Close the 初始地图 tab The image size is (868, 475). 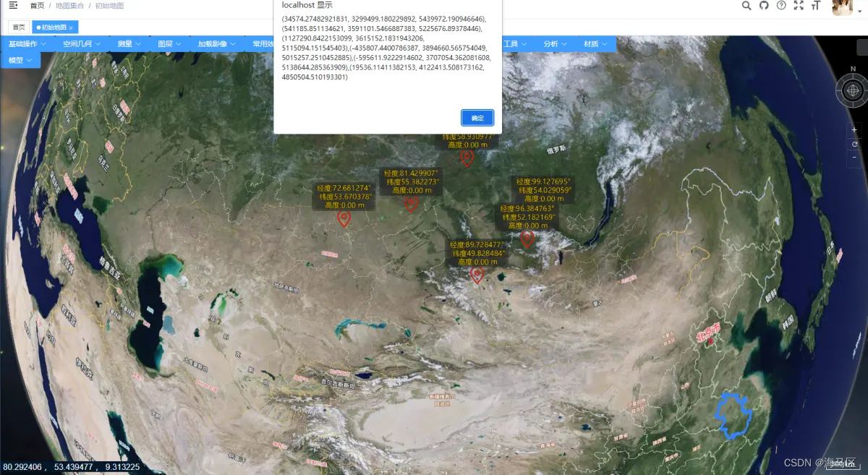click(x=71, y=27)
